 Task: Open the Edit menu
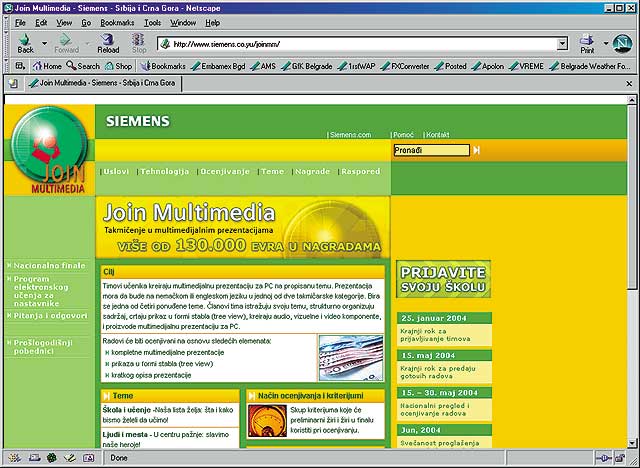(x=41, y=23)
